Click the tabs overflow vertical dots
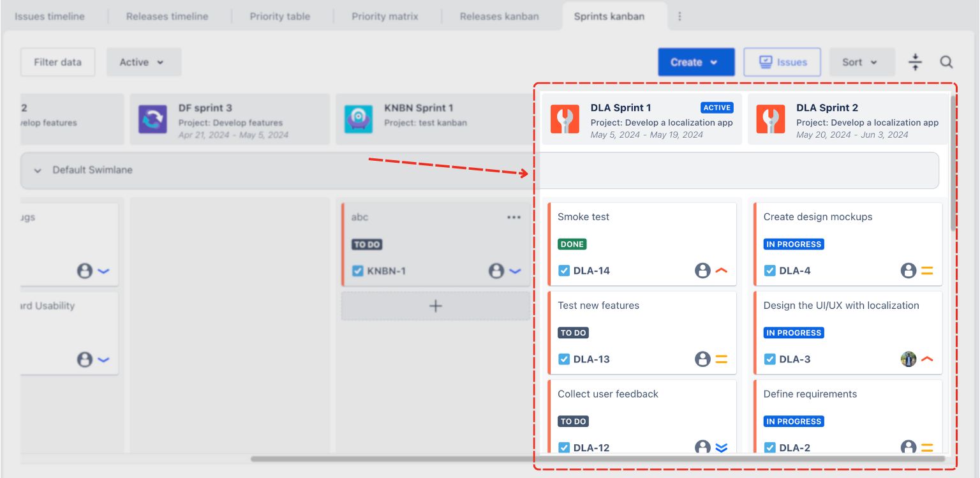The image size is (980, 478). point(679,17)
